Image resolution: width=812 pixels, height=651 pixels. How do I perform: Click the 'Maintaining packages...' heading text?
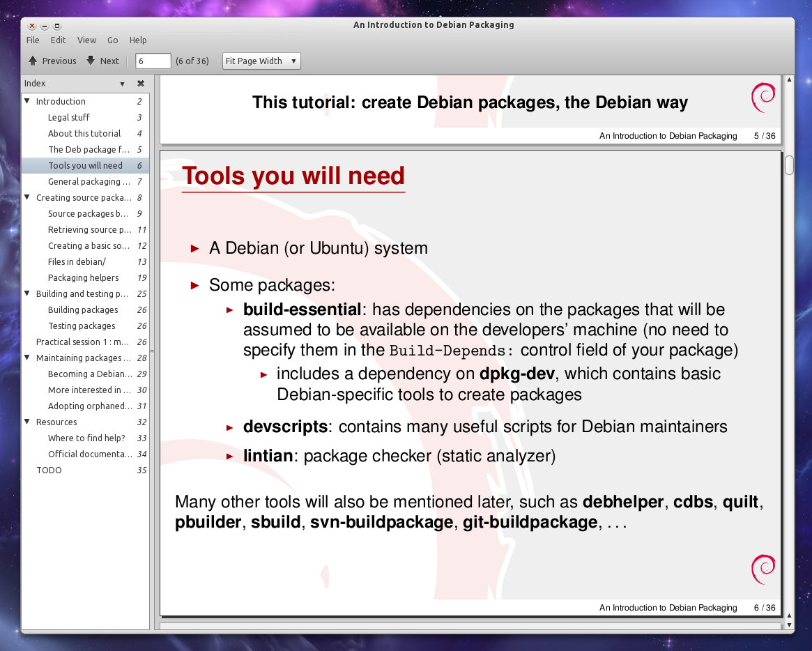click(x=84, y=358)
